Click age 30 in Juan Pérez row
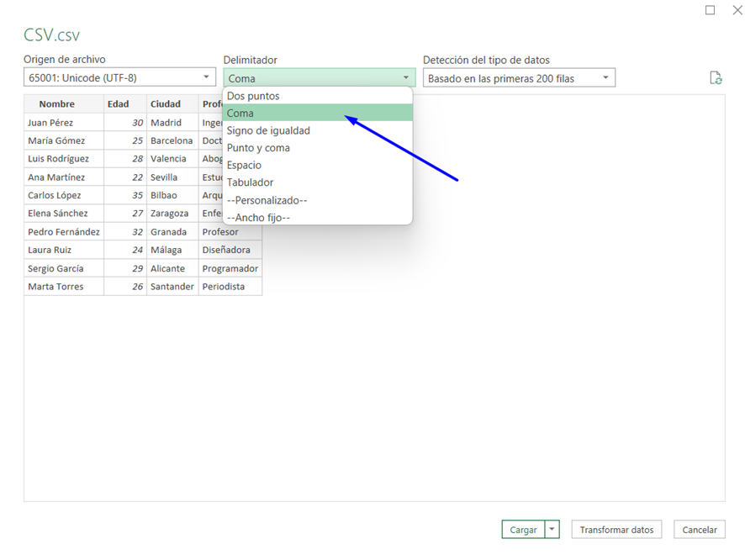This screenshot has height=560, width=745. (x=125, y=123)
